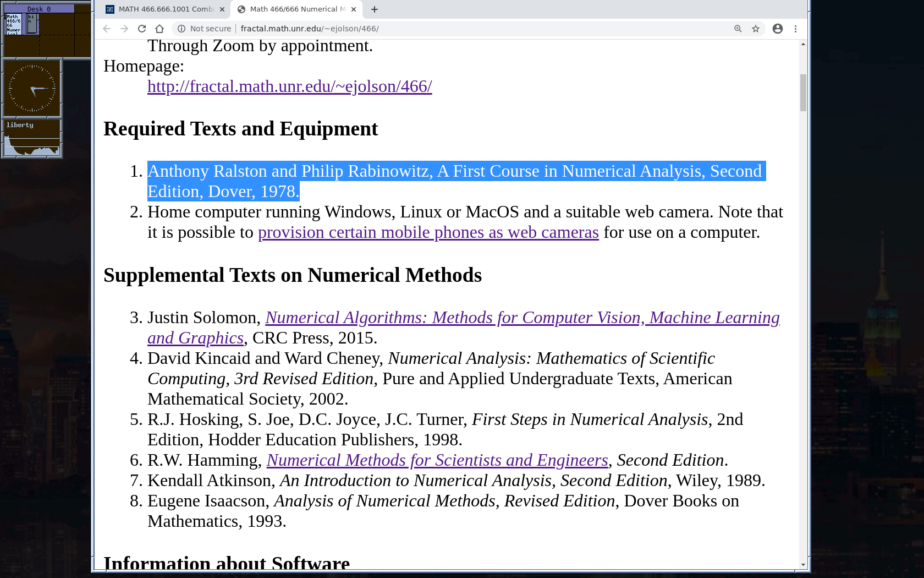Click the page scroll-down arrow
Image resolution: width=924 pixels, height=578 pixels.
803,564
